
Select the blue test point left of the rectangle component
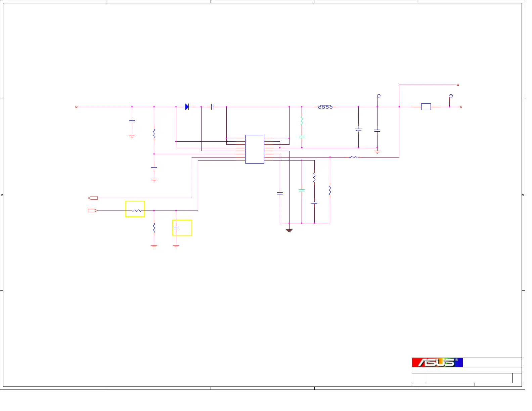379,96
